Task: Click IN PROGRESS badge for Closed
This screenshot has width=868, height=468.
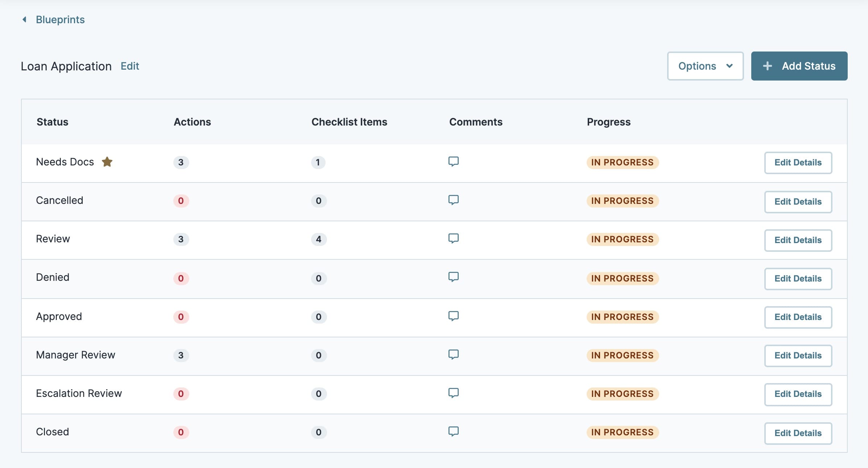Action: (x=623, y=432)
